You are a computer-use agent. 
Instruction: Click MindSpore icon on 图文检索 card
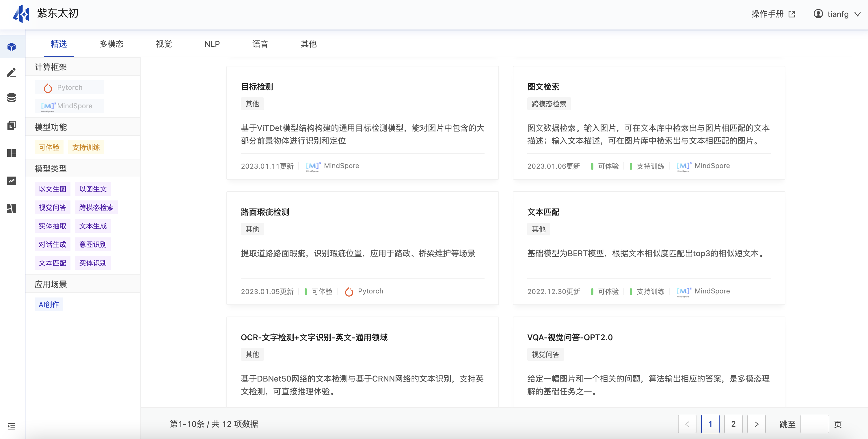tap(684, 166)
